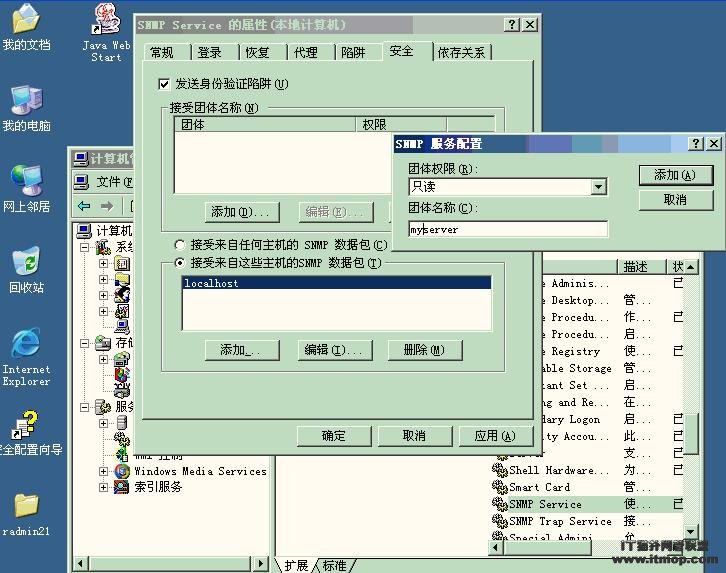This screenshot has height=573, width=726.
Task: Switch to the 恢复 tab
Action: pos(257,52)
